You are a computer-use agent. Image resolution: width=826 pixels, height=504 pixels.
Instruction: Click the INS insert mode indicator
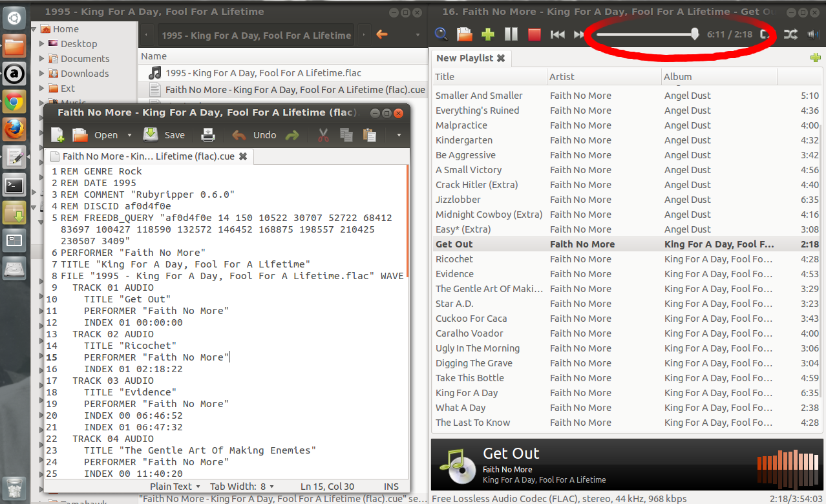pyautogui.click(x=392, y=486)
